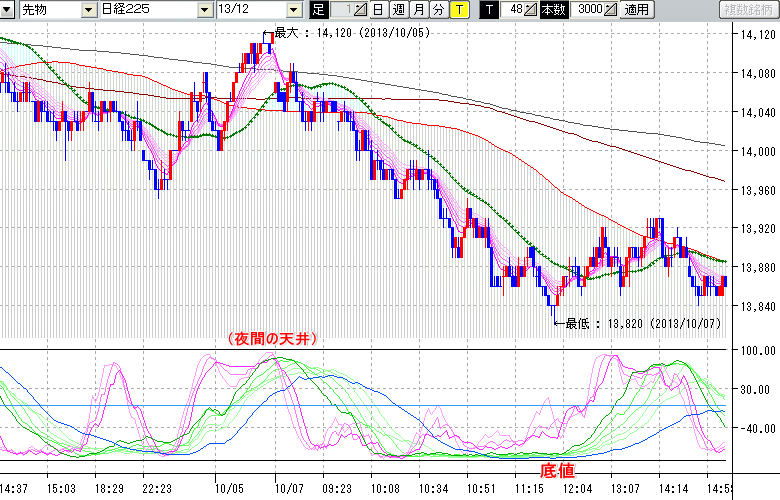Image resolution: width=780 pixels, height=500 pixels.
Task: Click the black T label icon
Action: tap(489, 10)
